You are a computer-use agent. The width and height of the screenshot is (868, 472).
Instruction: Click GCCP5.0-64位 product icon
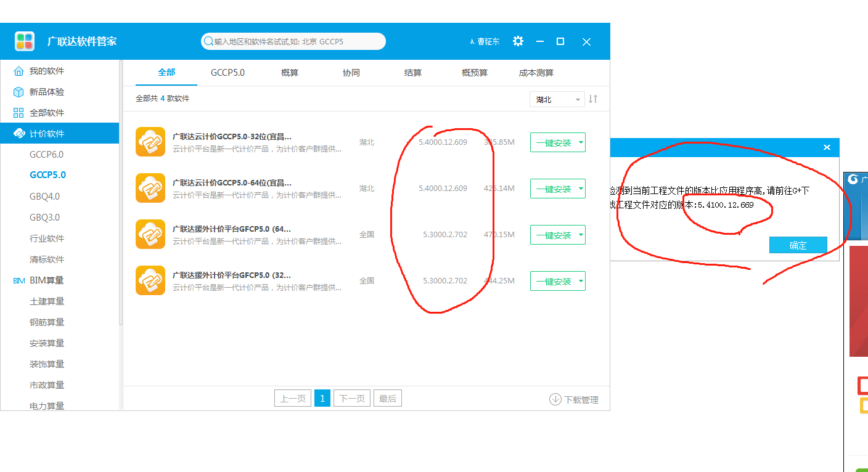[x=150, y=188]
